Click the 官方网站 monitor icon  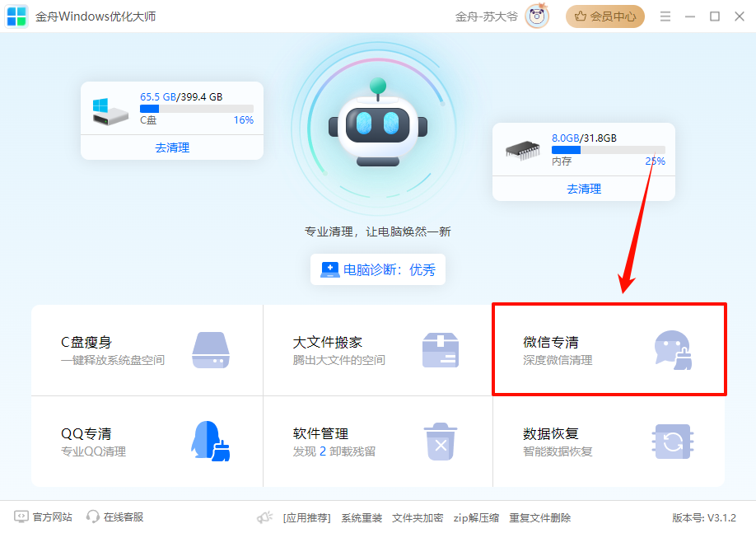pyautogui.click(x=21, y=517)
